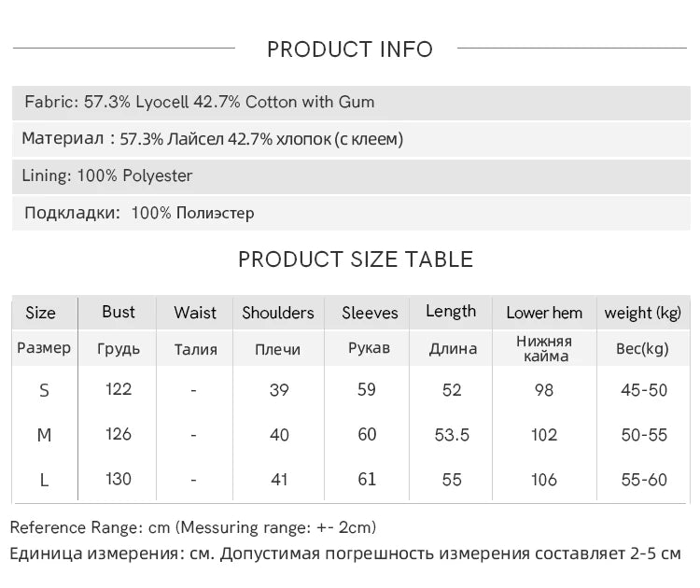Select the Shoulders column header

click(x=278, y=313)
